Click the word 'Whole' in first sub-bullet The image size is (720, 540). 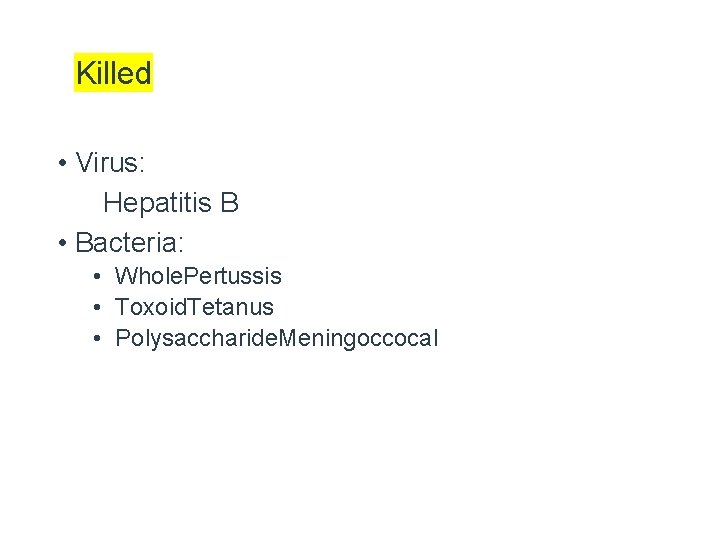point(147,276)
